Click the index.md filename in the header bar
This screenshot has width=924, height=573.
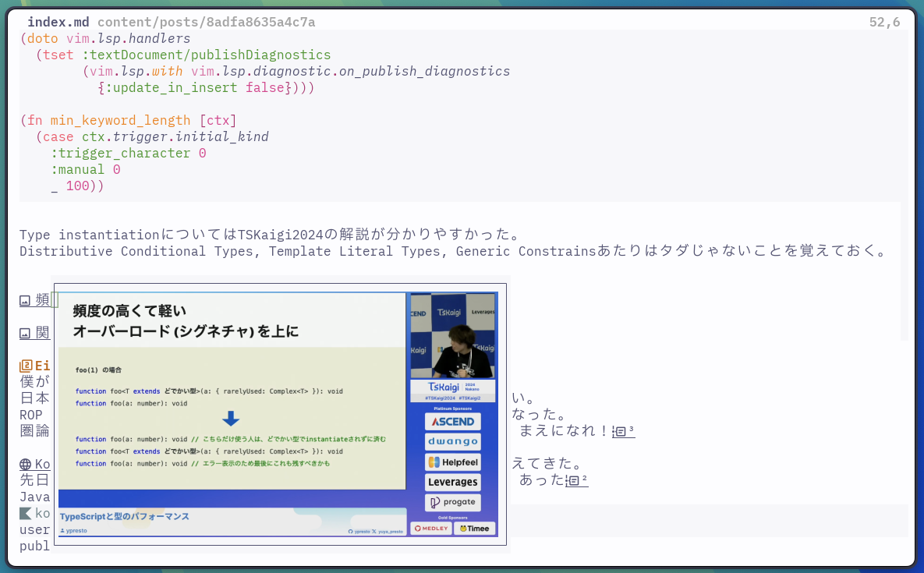[x=58, y=22]
